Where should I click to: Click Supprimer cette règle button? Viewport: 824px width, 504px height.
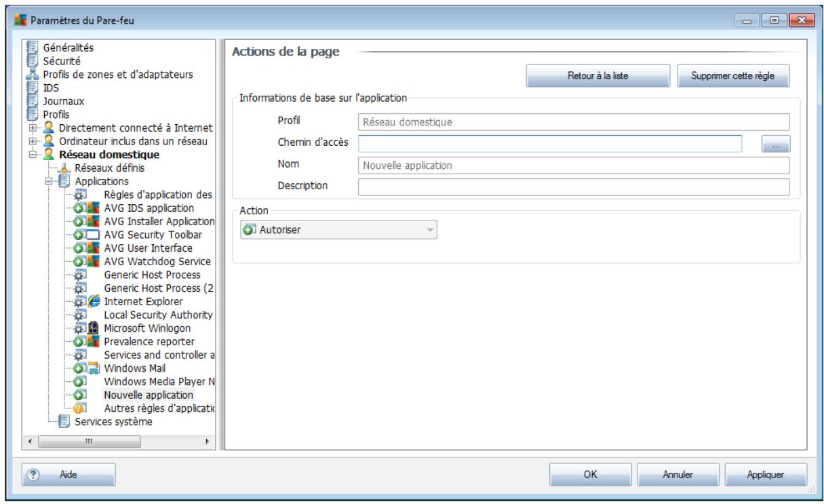pos(734,76)
